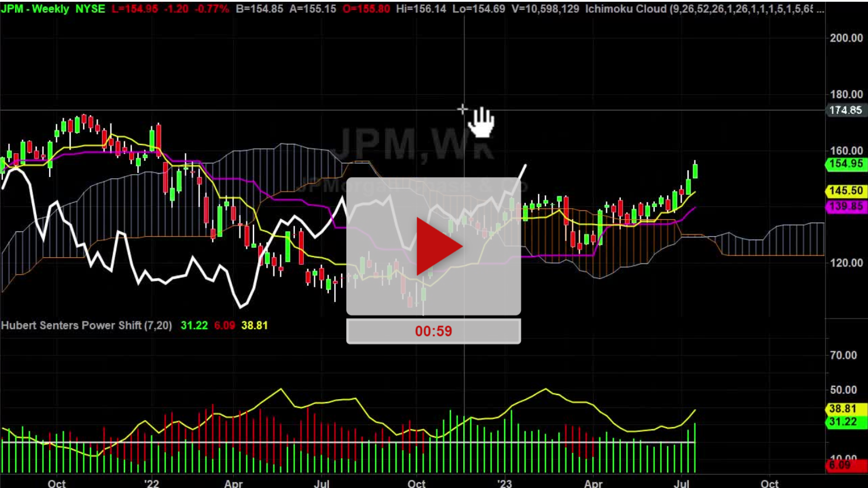Click the yellow 38.81 value beside Power Shift label

255,326
